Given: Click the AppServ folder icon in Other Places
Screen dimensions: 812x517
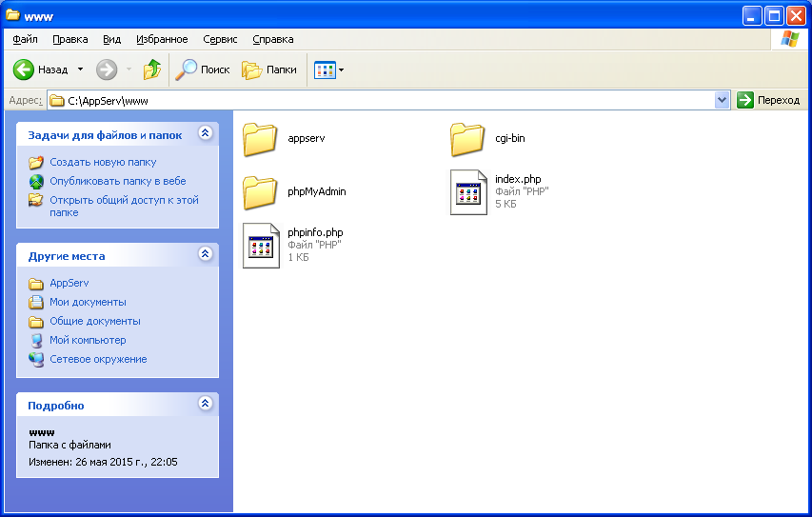Looking at the screenshot, I should pos(36,284).
